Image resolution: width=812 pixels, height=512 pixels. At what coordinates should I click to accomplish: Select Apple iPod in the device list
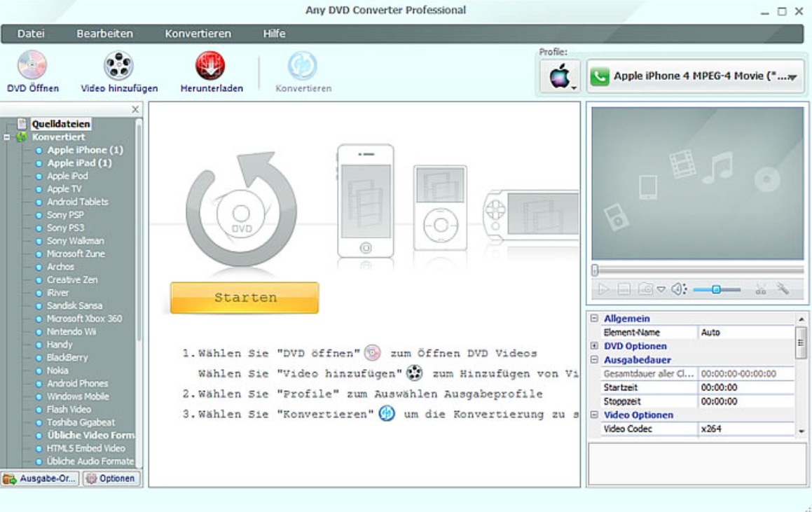pyautogui.click(x=67, y=176)
